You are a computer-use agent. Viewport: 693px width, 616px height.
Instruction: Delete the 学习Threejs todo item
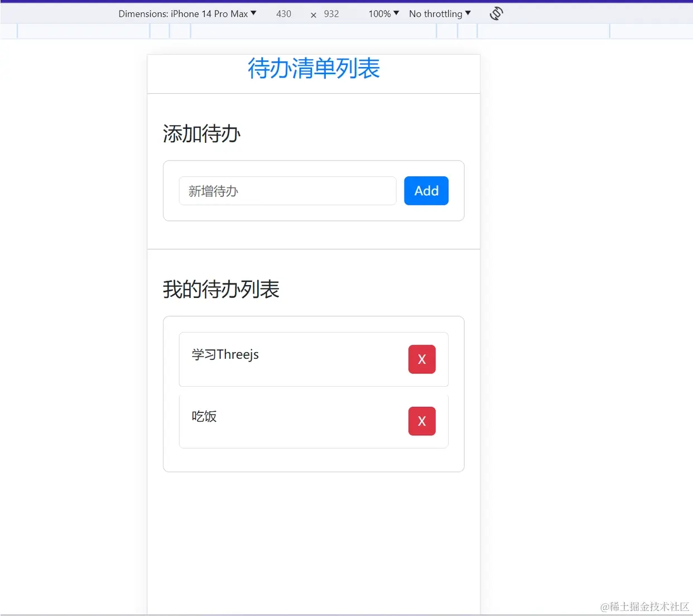422,359
